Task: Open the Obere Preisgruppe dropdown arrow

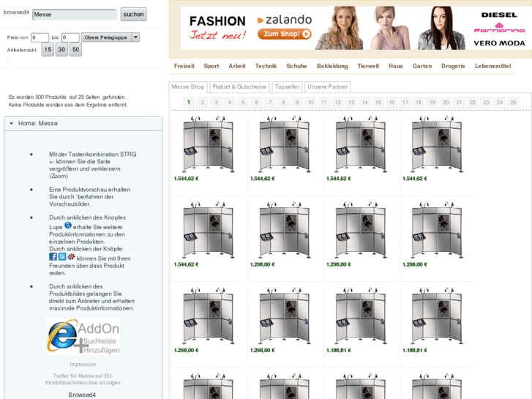Action: click(x=135, y=37)
